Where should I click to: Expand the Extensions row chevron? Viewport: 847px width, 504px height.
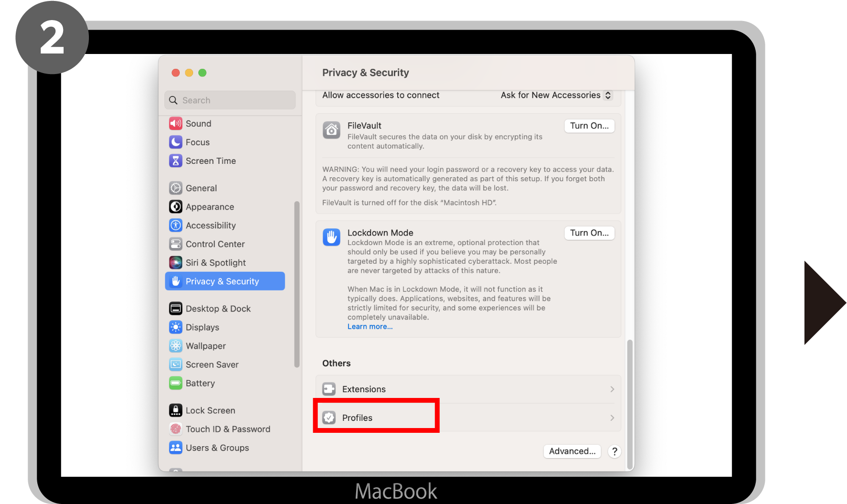point(612,389)
